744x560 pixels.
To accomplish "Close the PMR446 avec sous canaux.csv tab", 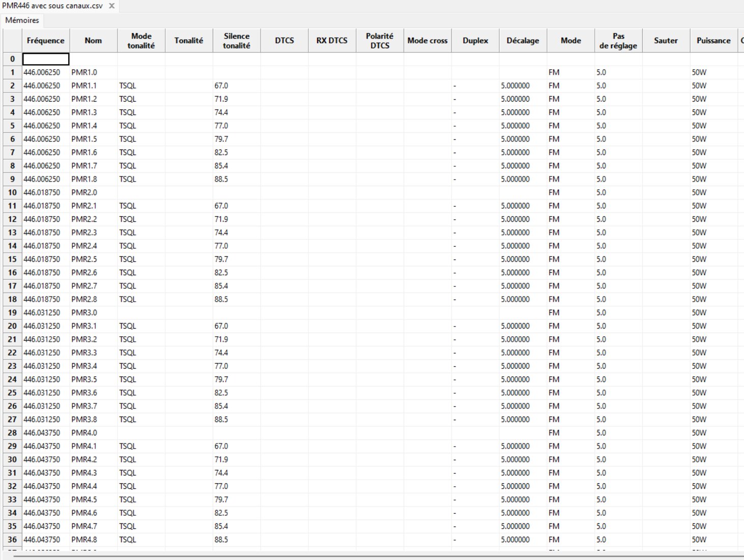I will pos(111,6).
